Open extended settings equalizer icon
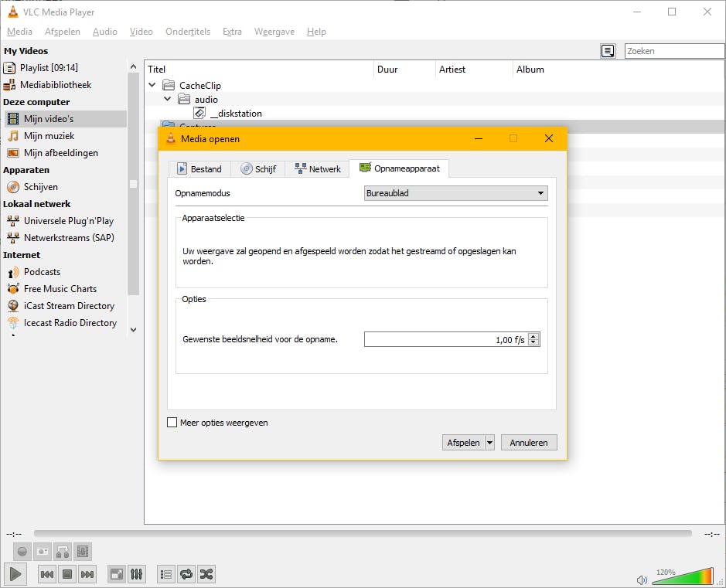726x588 pixels. 137,574
